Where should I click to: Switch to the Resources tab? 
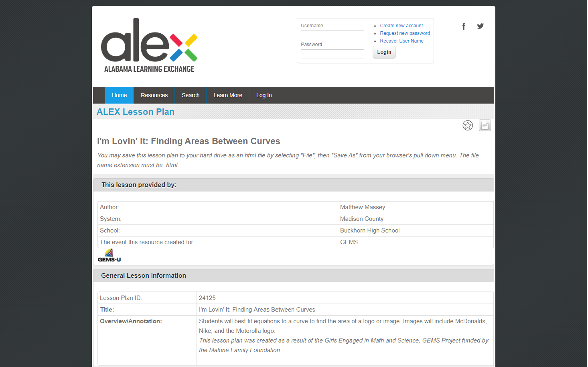tap(154, 95)
